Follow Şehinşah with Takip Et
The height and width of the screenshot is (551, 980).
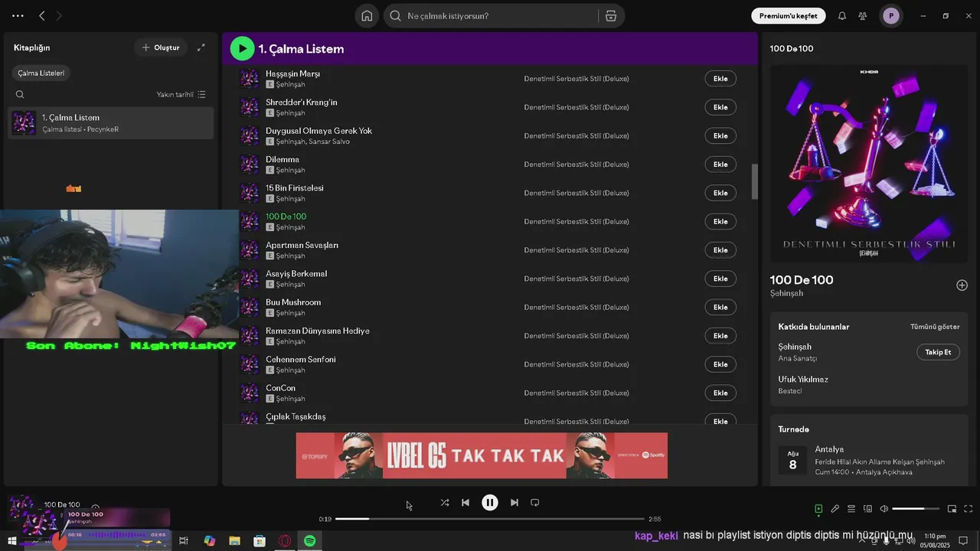(938, 352)
